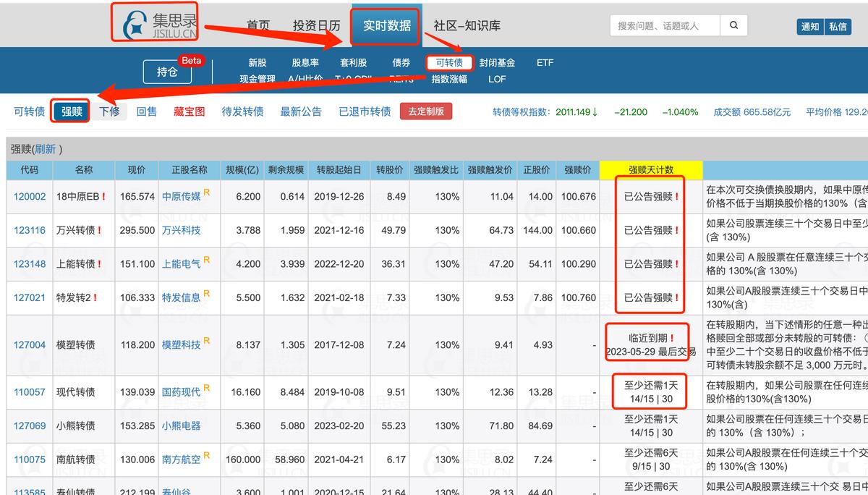
Task: Open the 社区-知识库 menu item
Action: [x=467, y=25]
